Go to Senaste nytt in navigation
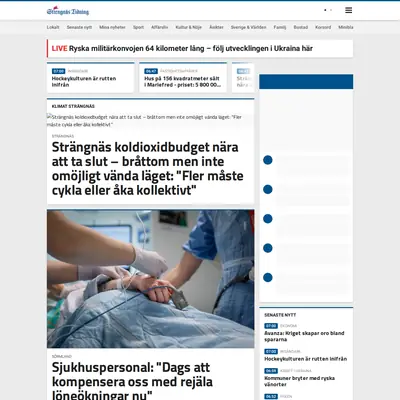 (x=79, y=27)
